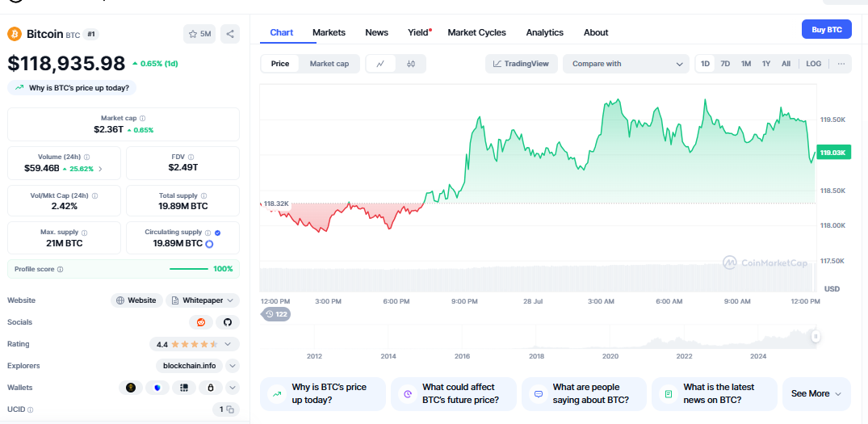This screenshot has height=424, width=868.
Task: Copy UCID using the copy icon
Action: [230, 409]
